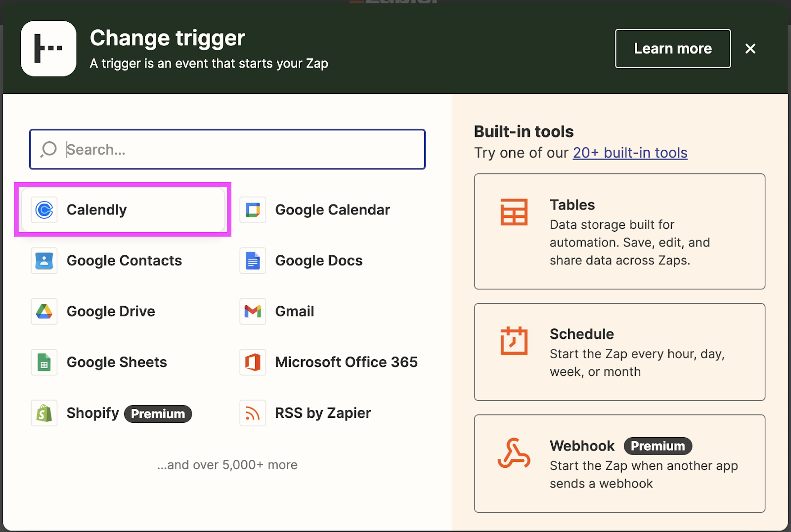The height and width of the screenshot is (532, 791).
Task: Click the Calendly app icon
Action: pos(44,210)
